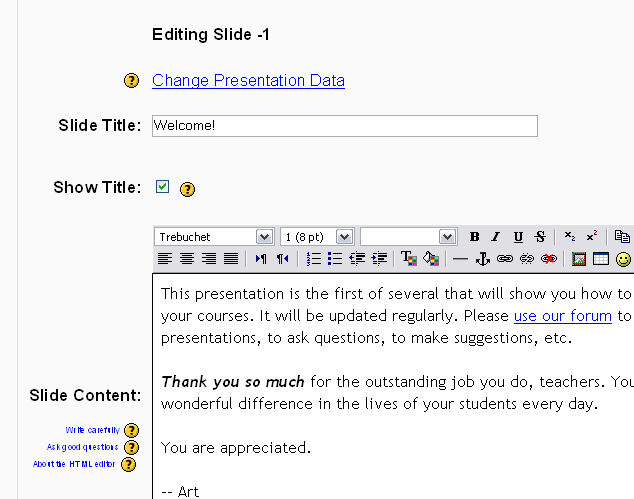Open the Change Presentation Data link

point(248,81)
